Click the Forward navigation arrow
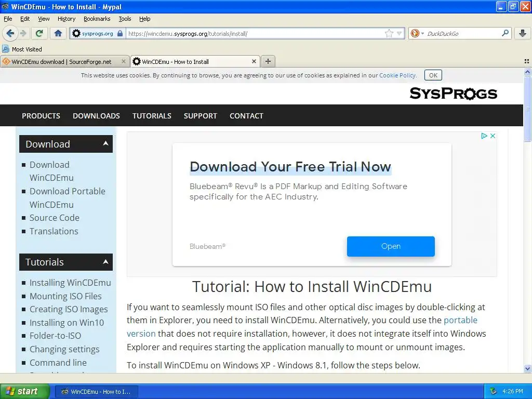The image size is (532, 399). (x=23, y=33)
